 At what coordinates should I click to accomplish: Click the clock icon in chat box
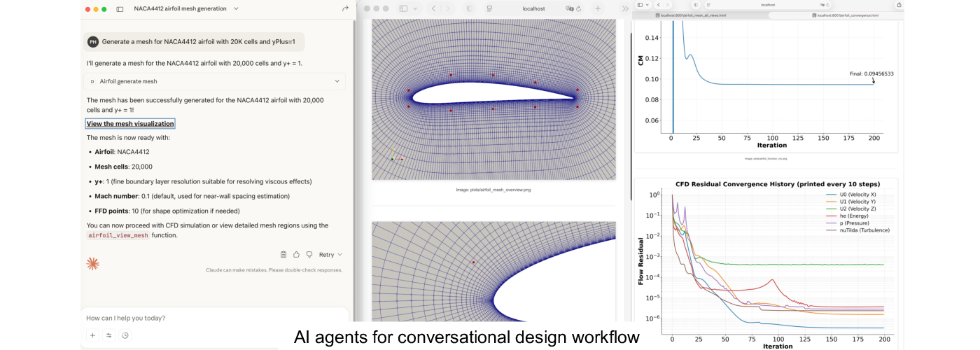[x=125, y=335]
